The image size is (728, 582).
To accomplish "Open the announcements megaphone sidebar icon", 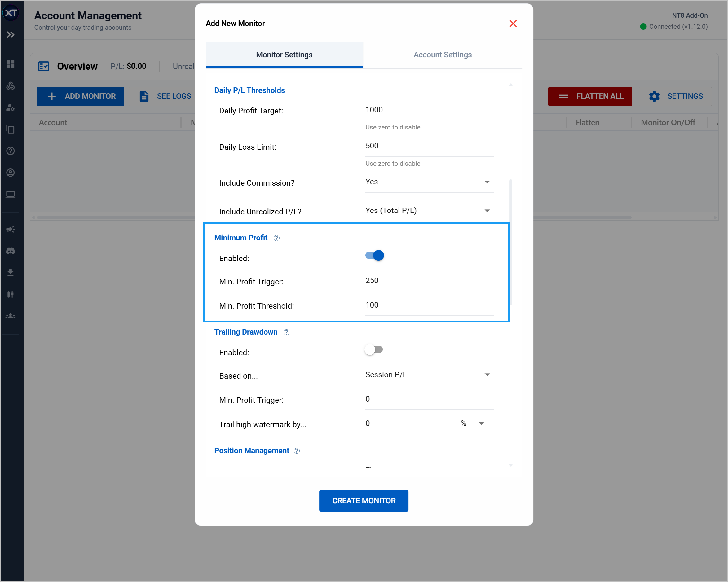I will [11, 229].
